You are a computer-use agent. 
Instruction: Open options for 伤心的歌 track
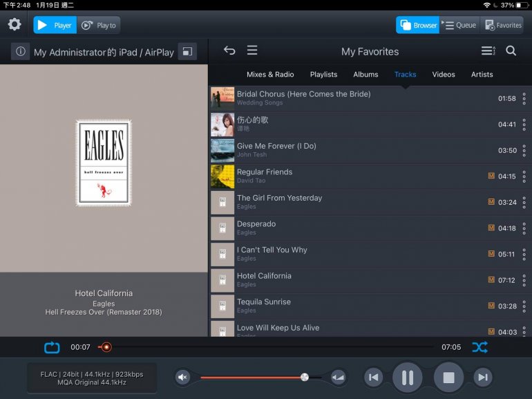pos(524,124)
